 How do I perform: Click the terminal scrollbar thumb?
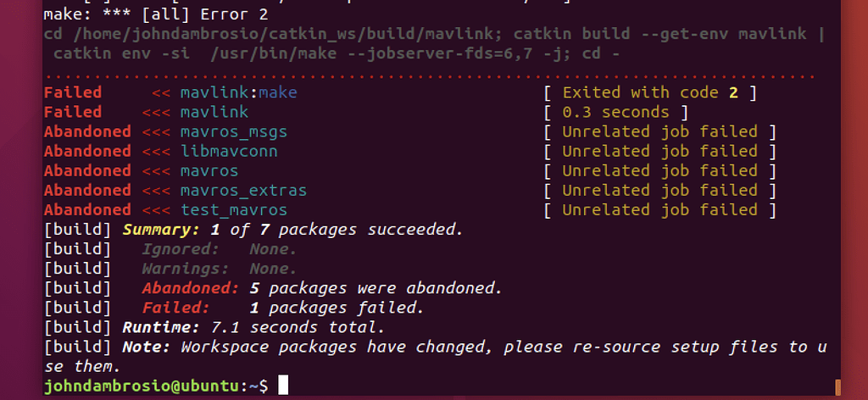coord(837,386)
